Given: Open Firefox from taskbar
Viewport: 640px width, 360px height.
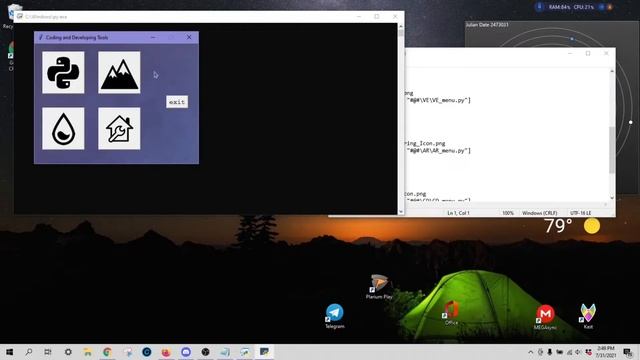Looking at the screenshot, I should click(x=166, y=352).
